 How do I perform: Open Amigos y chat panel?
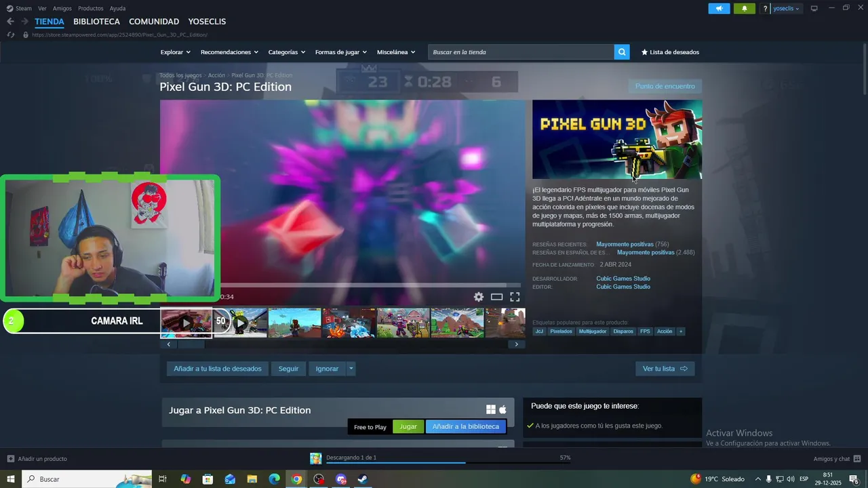837,459
